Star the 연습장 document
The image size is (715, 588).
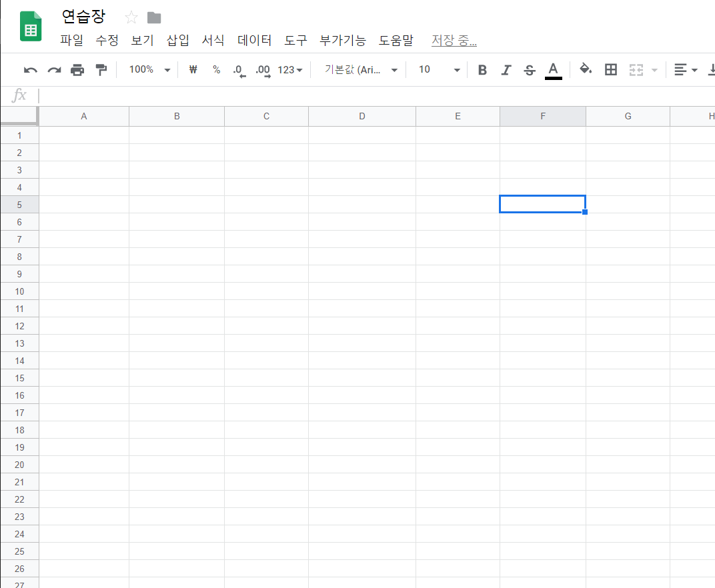pyautogui.click(x=131, y=18)
